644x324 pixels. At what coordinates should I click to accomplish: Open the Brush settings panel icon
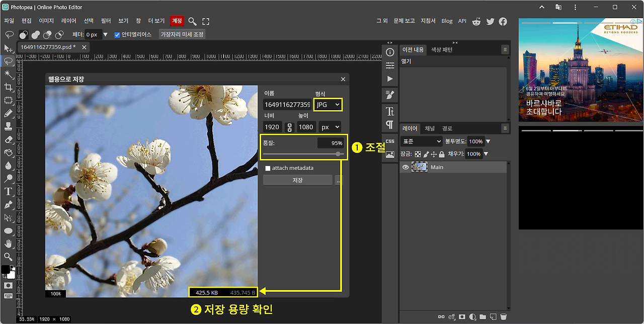pyautogui.click(x=390, y=95)
